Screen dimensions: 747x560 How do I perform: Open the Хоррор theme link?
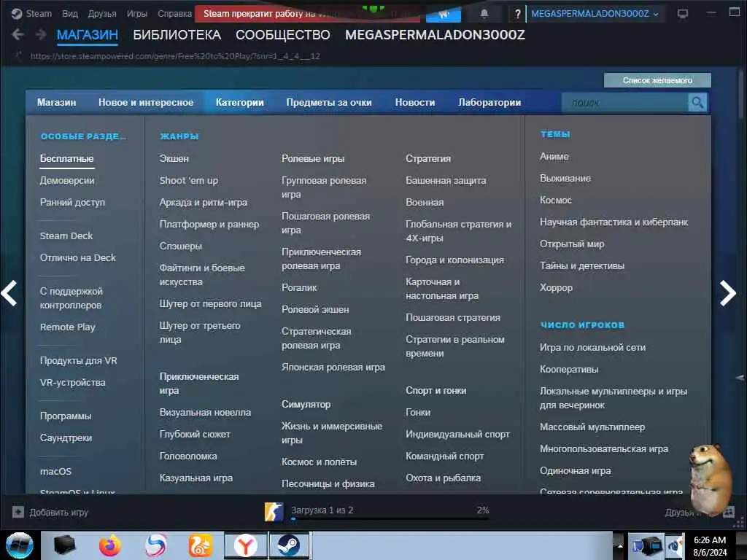tap(556, 287)
